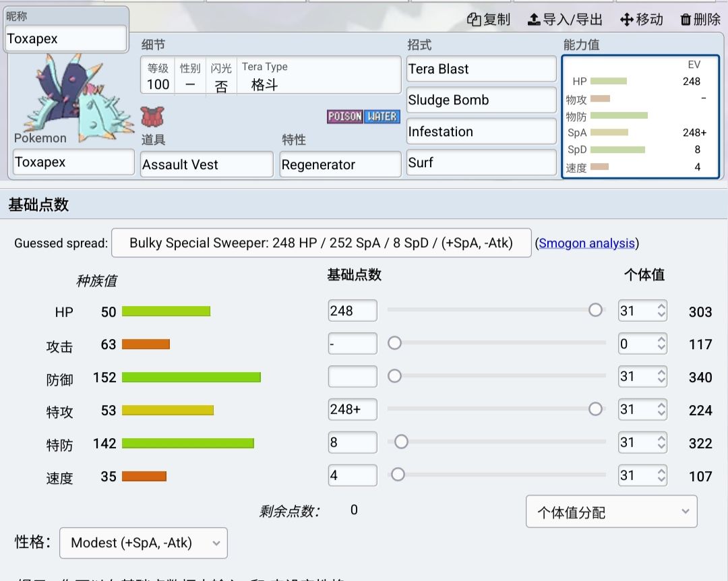Click the Defense EV input box
Image resolution: width=728 pixels, height=581 pixels.
click(x=352, y=376)
